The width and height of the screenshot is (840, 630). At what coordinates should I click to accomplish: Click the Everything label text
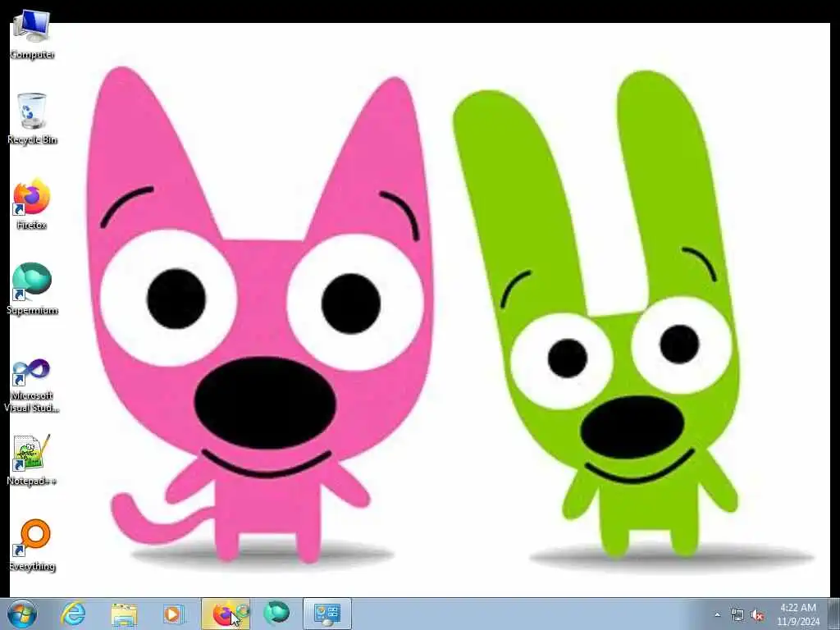32,566
